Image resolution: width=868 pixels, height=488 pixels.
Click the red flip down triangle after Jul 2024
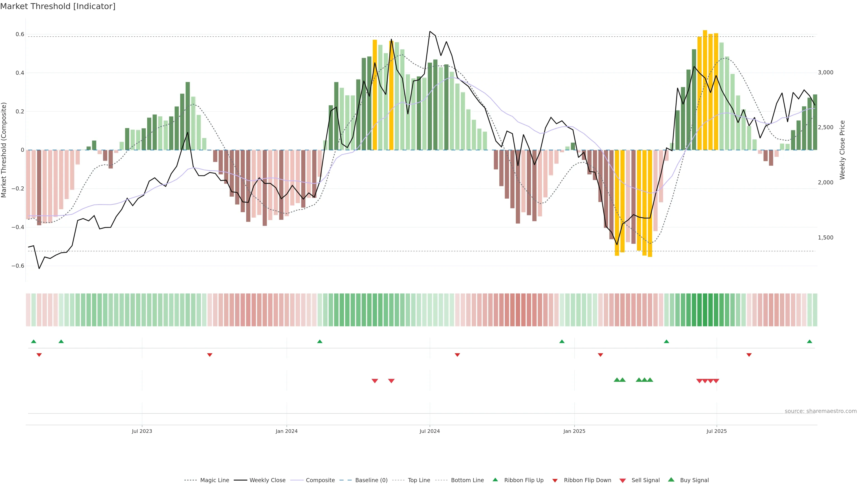(457, 355)
